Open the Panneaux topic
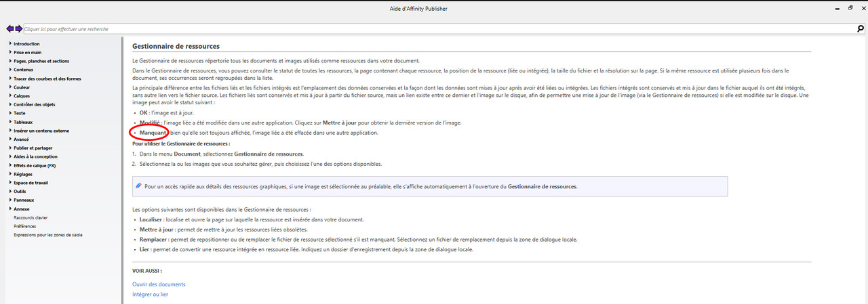 tap(24, 200)
